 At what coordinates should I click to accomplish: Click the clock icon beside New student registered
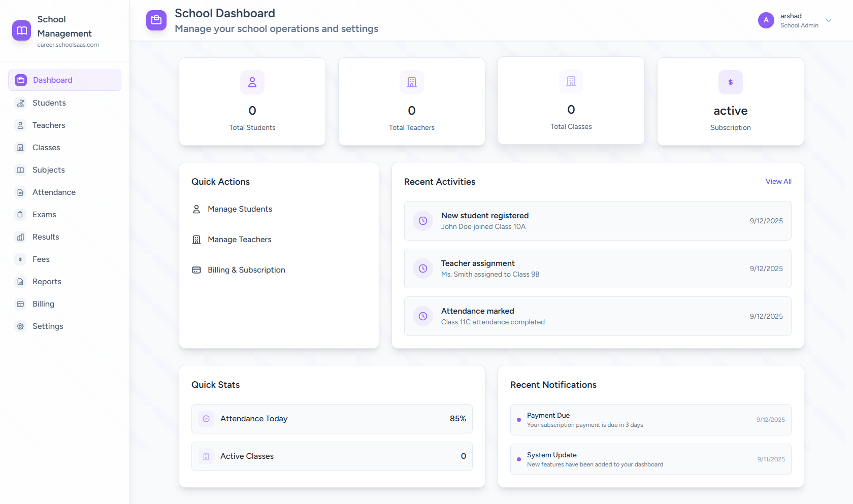[x=423, y=221]
